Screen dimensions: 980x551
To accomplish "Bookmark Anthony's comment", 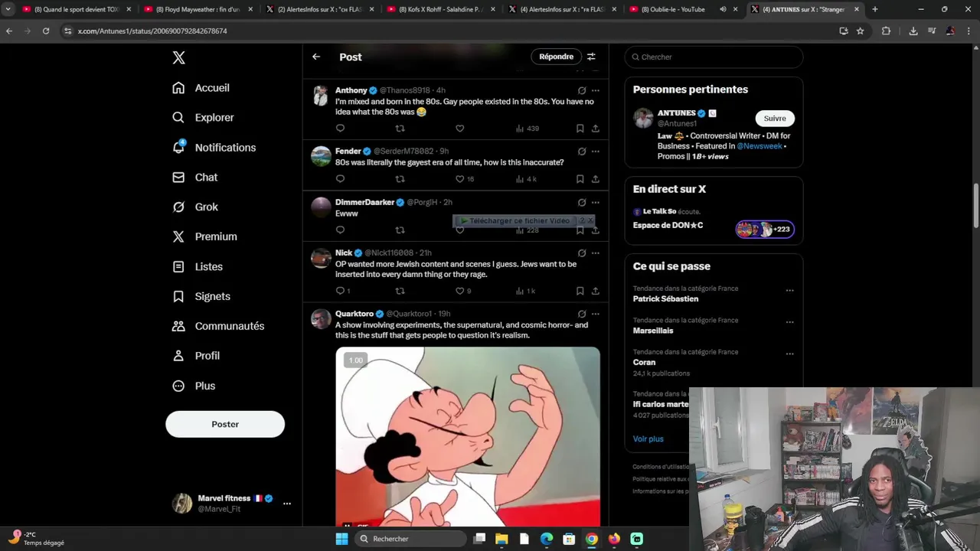I will [580, 129].
